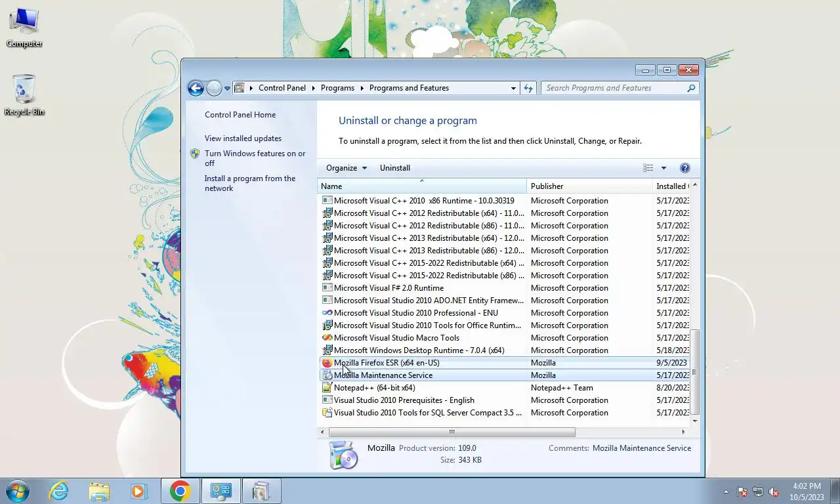
Task: Click Visual C++ 2012 Redistributable (x64) icon
Action: coord(327,213)
